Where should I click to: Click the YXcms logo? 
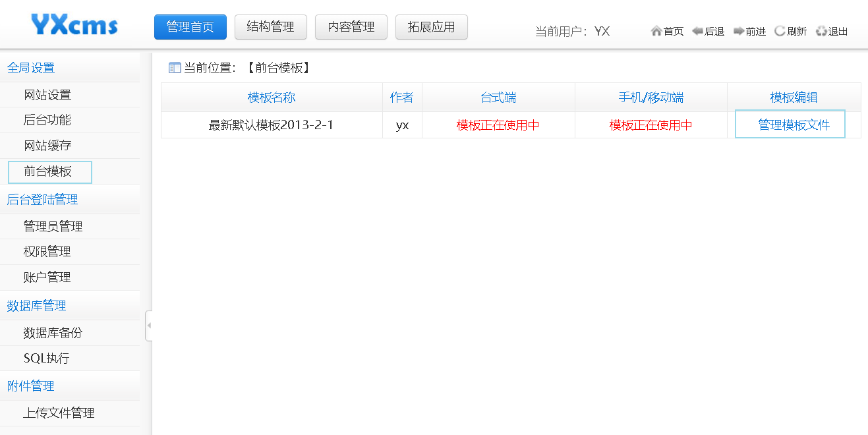pyautogui.click(x=74, y=24)
